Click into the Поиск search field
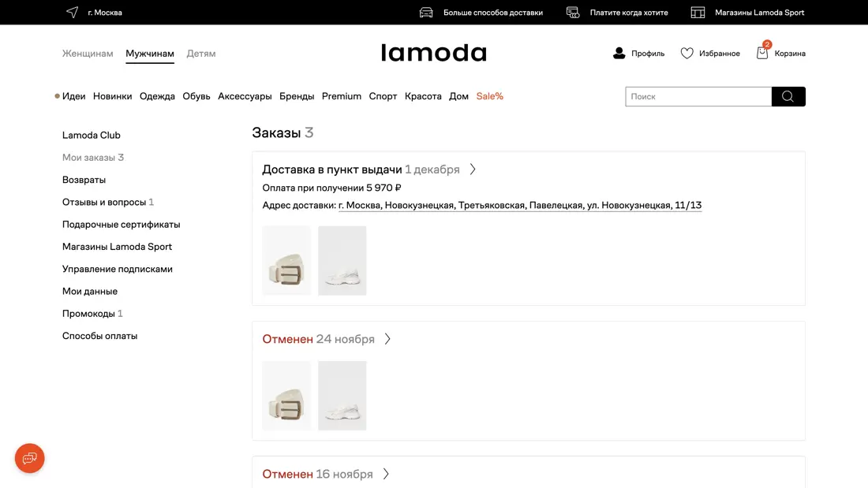868x488 pixels. 698,96
